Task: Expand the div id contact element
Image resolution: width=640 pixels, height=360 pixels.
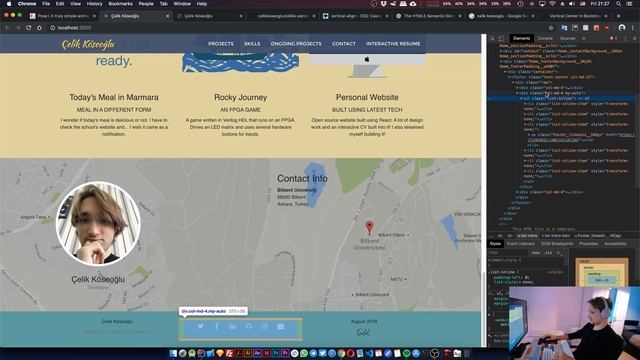Action: [501, 51]
